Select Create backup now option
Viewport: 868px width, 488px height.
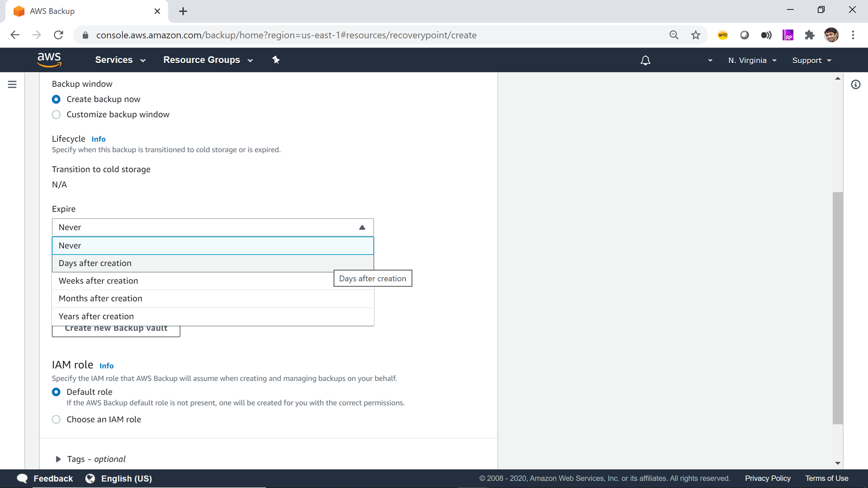(56, 99)
